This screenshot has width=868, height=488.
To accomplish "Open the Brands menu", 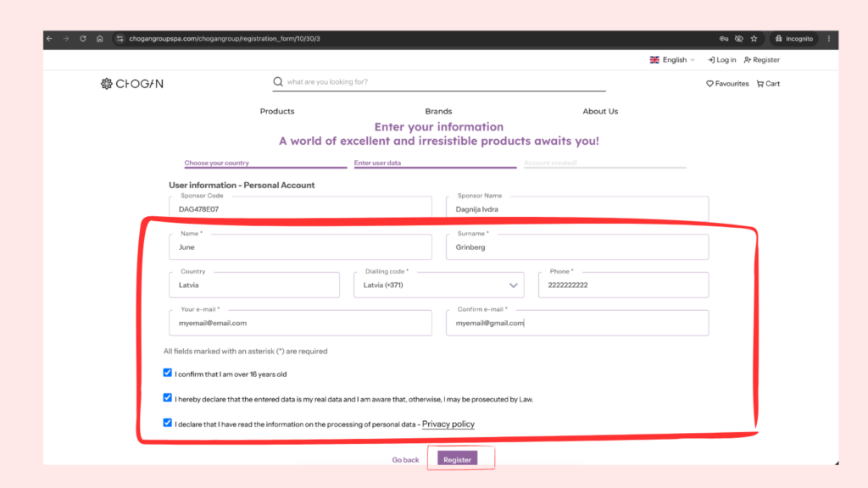I will (438, 111).
